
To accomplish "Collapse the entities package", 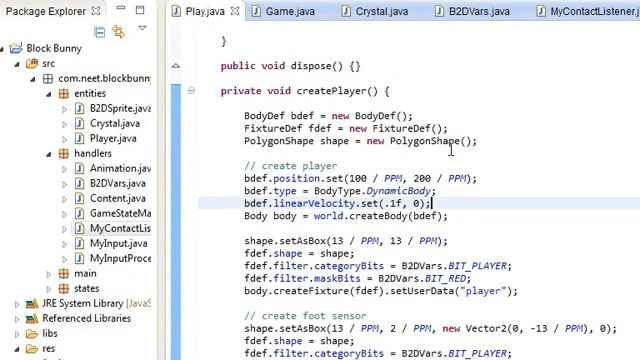I will click(x=49, y=94).
